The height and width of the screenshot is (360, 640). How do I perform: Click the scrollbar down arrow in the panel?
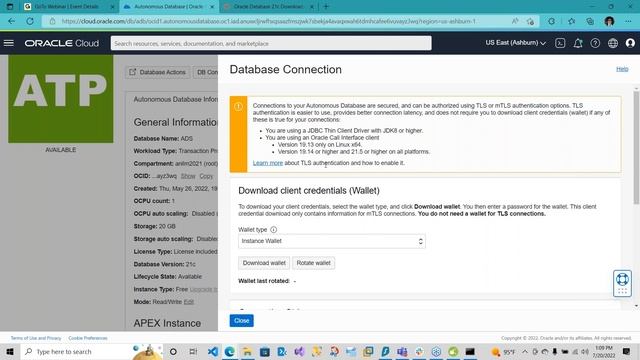coord(636,306)
